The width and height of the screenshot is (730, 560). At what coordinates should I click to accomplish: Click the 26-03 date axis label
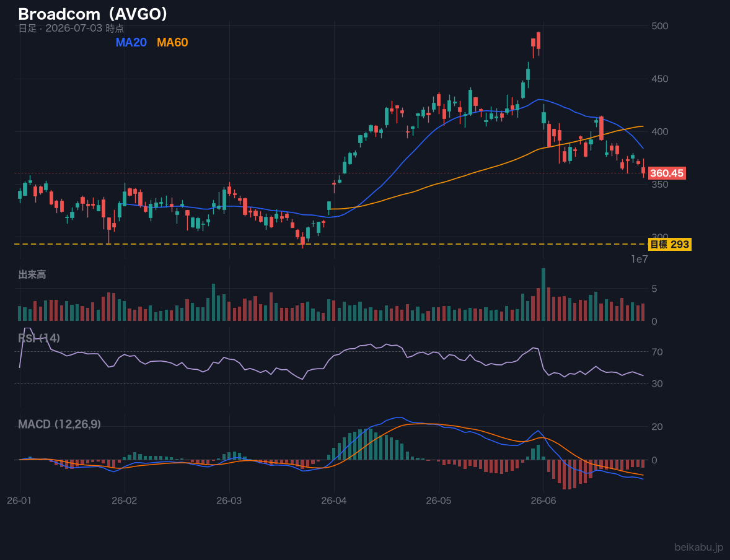click(x=229, y=501)
